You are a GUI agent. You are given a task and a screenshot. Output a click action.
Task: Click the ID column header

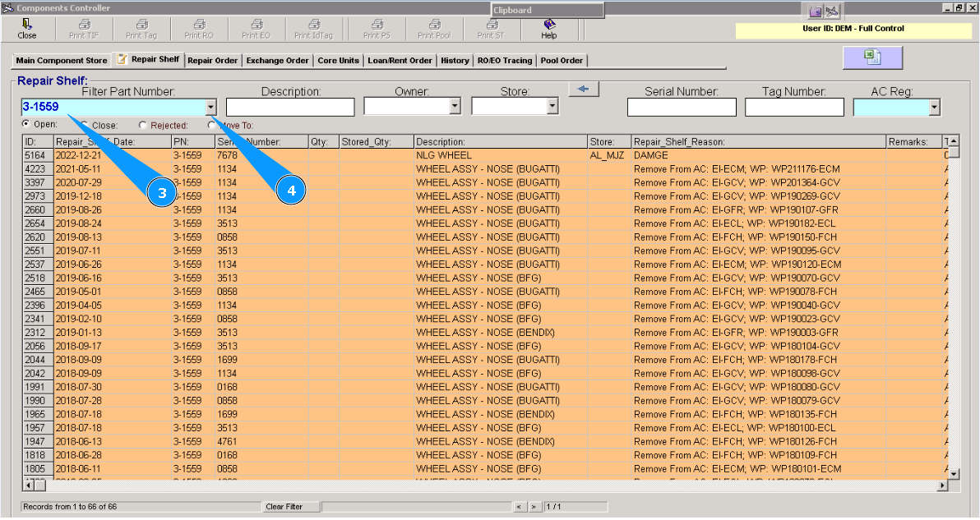[38, 141]
